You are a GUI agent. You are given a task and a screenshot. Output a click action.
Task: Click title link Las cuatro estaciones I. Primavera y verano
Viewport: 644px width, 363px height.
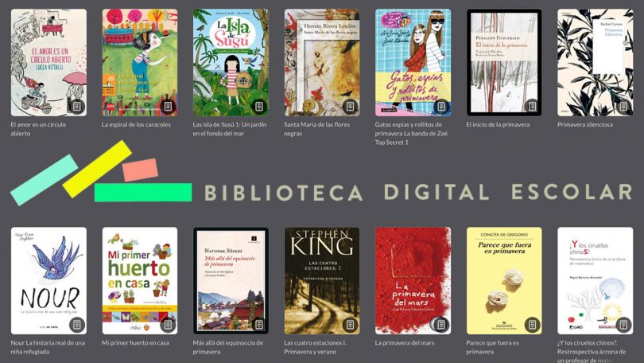point(315,347)
